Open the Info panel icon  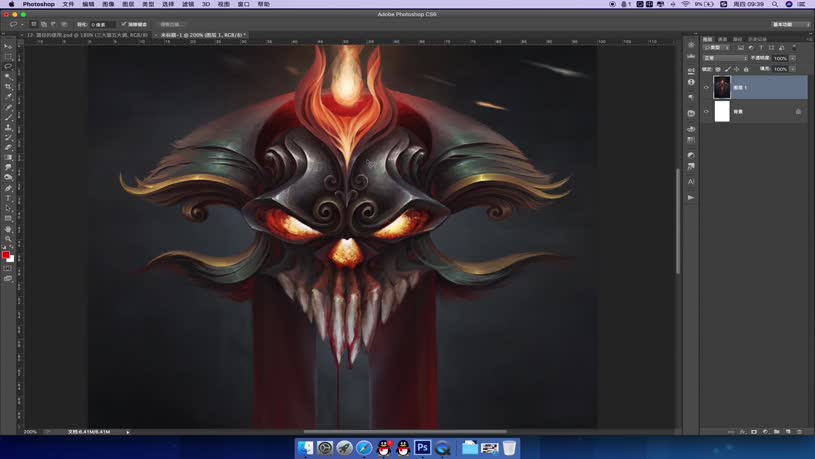pos(691,82)
